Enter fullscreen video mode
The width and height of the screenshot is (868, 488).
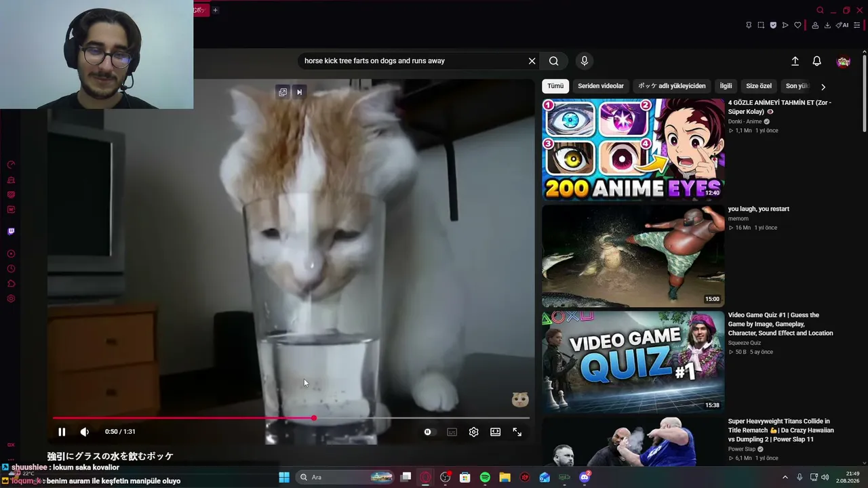[517, 432]
